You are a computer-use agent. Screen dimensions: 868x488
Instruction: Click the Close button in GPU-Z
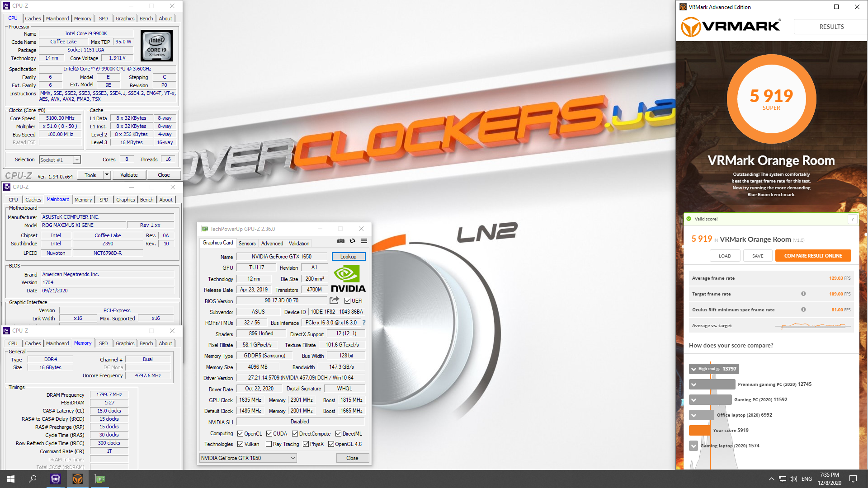pyautogui.click(x=352, y=458)
